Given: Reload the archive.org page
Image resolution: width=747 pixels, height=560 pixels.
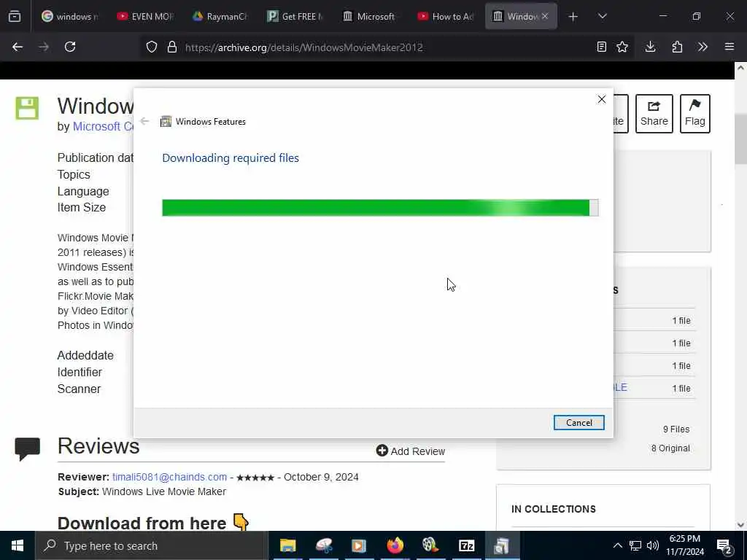Looking at the screenshot, I should point(70,47).
